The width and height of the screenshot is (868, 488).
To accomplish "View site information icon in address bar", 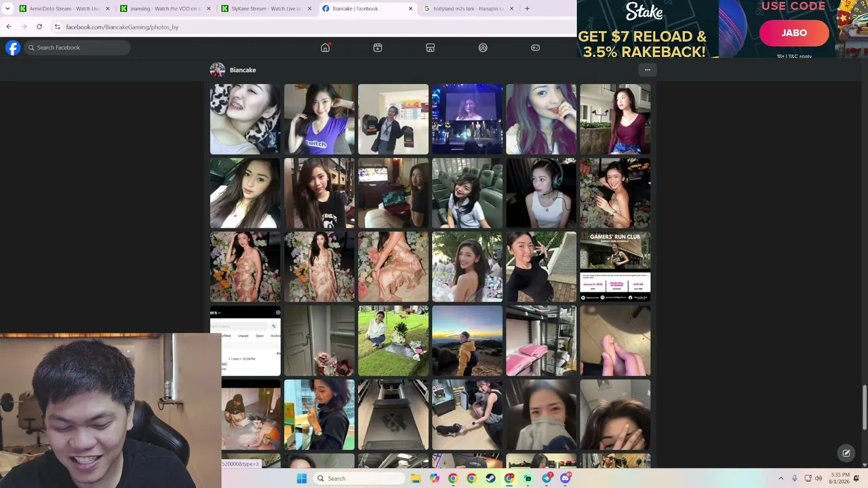I will pos(58,26).
